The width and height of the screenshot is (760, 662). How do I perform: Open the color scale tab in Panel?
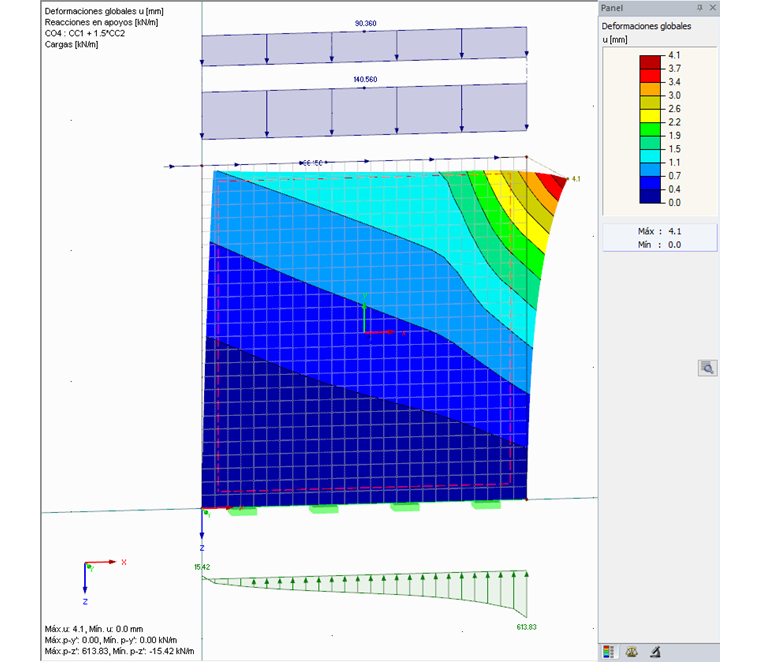pyautogui.click(x=608, y=652)
